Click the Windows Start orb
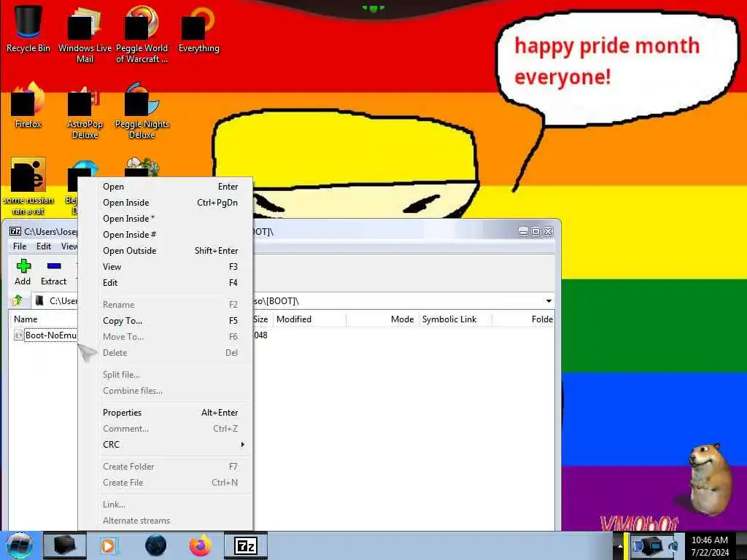The height and width of the screenshot is (560, 747). click(19, 545)
